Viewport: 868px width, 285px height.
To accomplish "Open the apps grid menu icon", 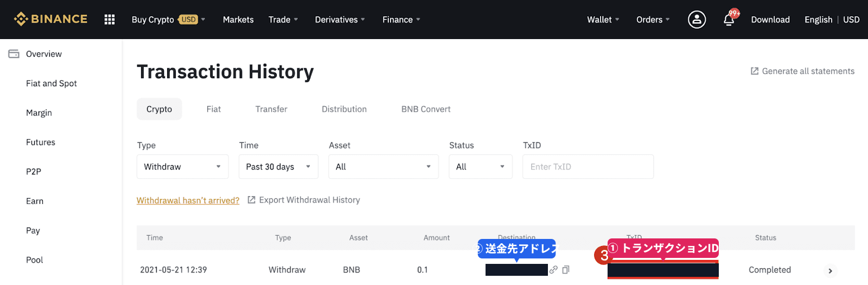I will (110, 20).
